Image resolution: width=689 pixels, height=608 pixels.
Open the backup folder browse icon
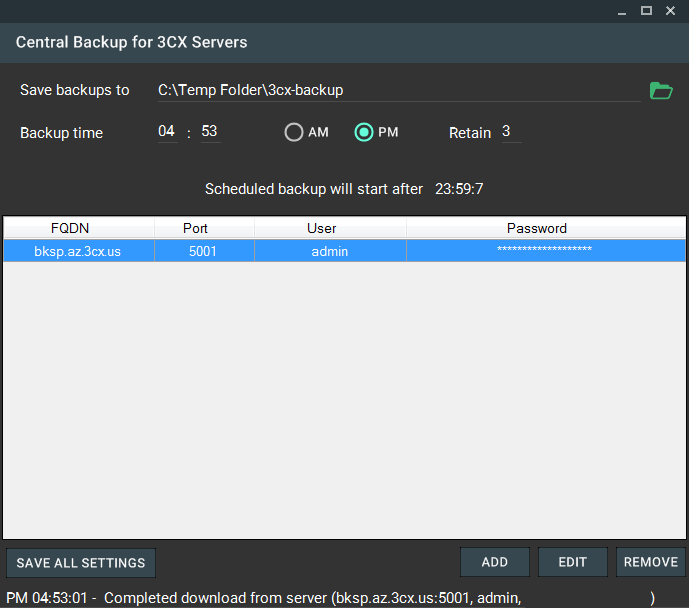[x=661, y=90]
